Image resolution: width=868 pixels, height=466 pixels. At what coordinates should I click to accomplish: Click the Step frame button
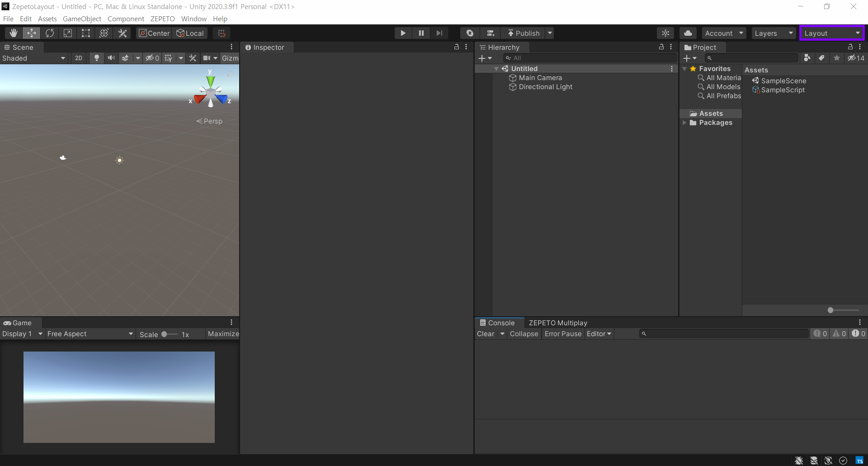439,33
